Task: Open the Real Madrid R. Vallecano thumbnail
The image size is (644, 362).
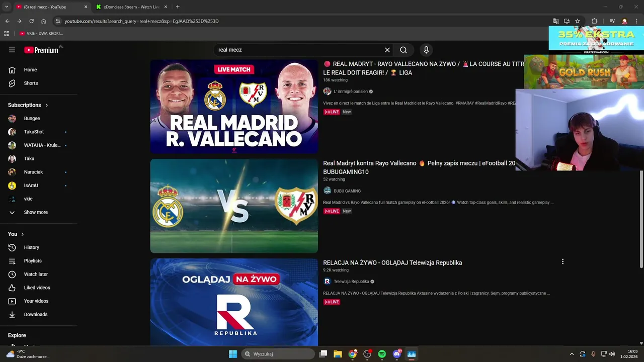Action: 234,107
